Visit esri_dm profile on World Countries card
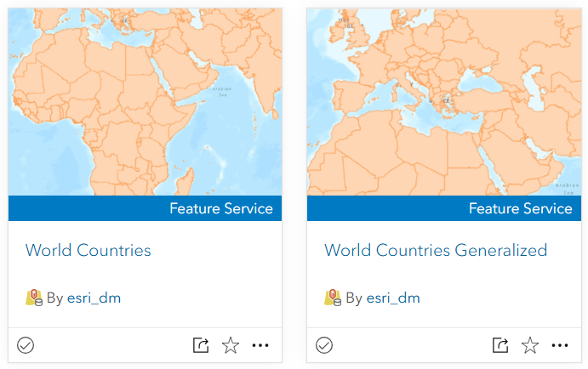Screen dimensions: 588x369 tap(94, 298)
